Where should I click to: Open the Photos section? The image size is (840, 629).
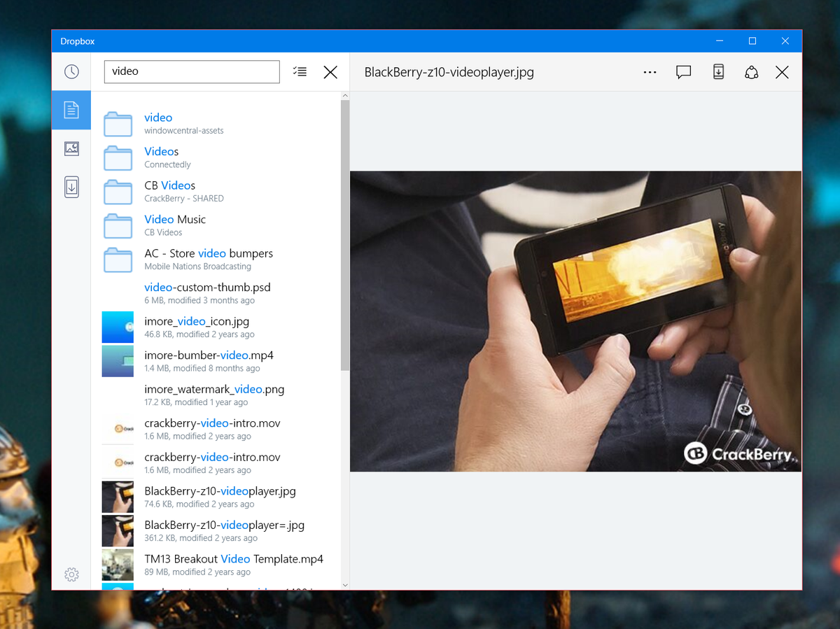coord(71,148)
